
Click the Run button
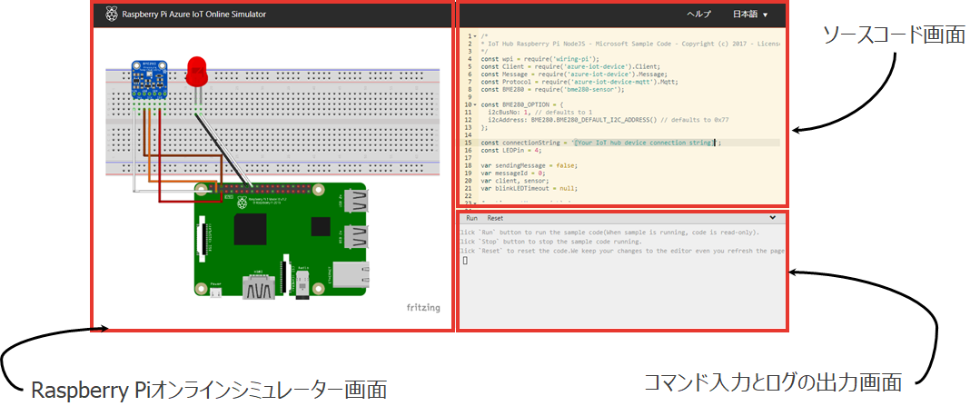(x=472, y=218)
